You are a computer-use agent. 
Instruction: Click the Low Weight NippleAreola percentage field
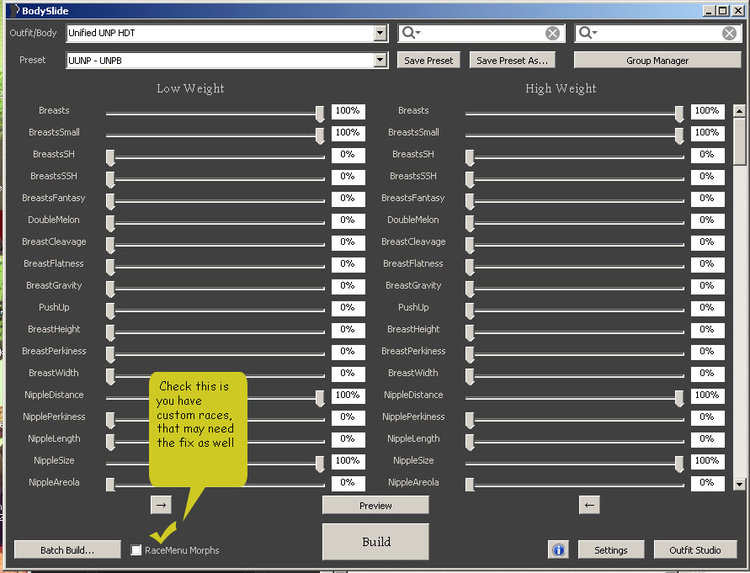[348, 483]
